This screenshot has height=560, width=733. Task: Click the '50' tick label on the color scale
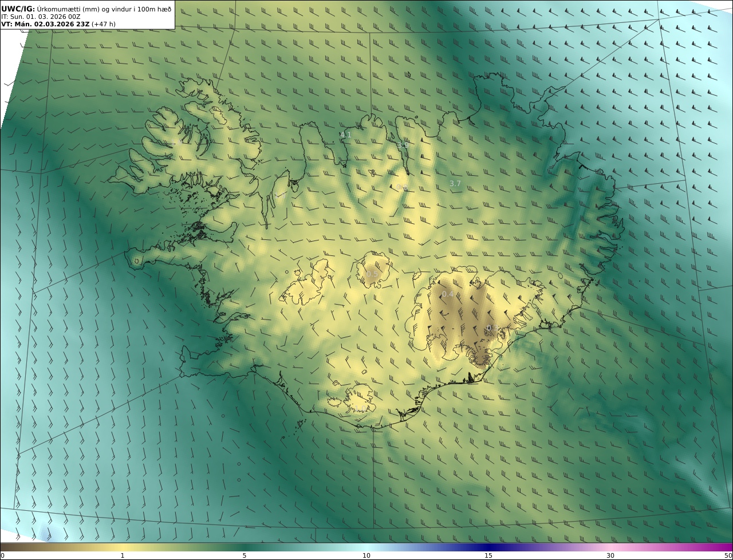coord(728,555)
